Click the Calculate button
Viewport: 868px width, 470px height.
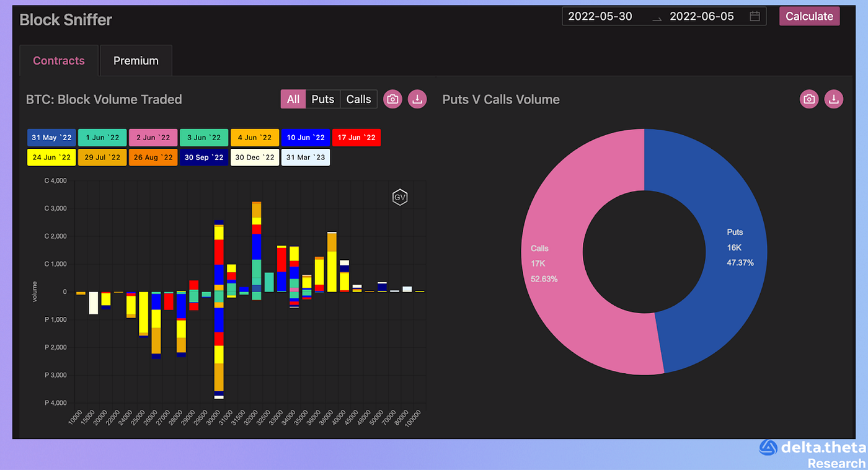click(x=809, y=17)
